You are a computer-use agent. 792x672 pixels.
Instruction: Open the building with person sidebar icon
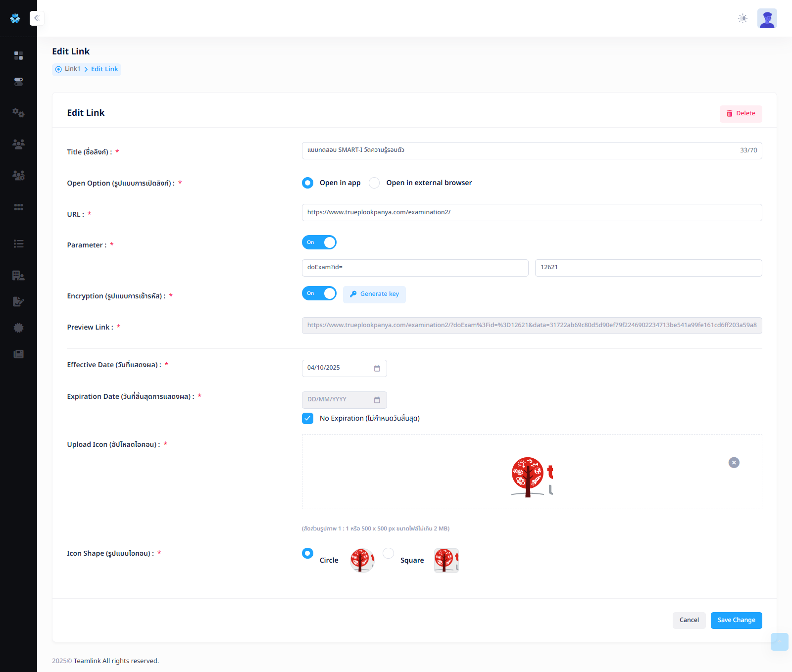pos(18,275)
